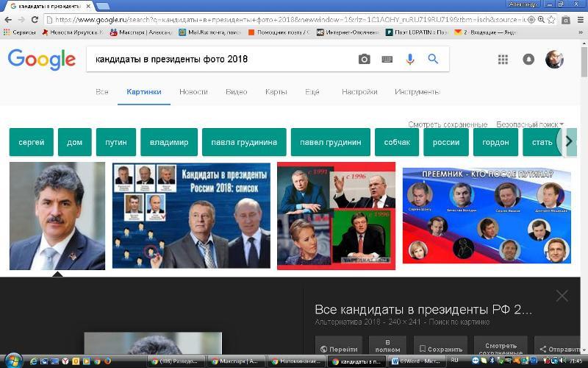Open a new Chrome tab
The width and height of the screenshot is (588, 368).
tap(103, 6)
